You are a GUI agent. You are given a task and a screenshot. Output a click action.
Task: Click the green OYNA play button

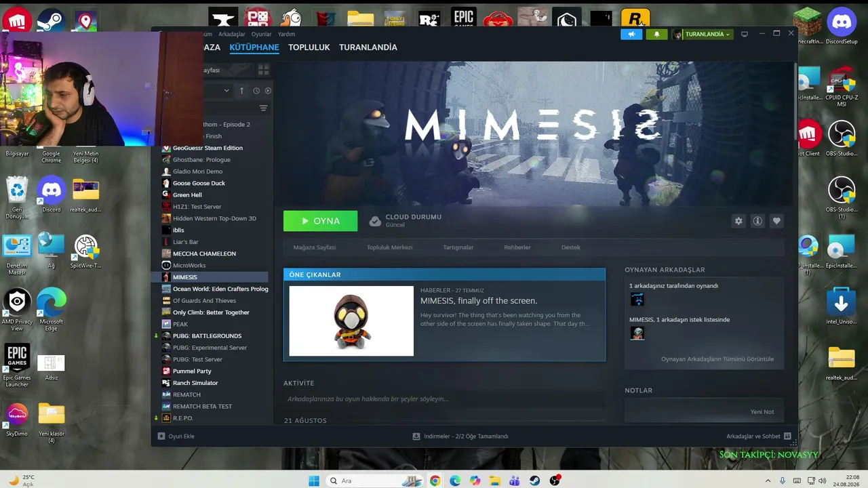[320, 221]
